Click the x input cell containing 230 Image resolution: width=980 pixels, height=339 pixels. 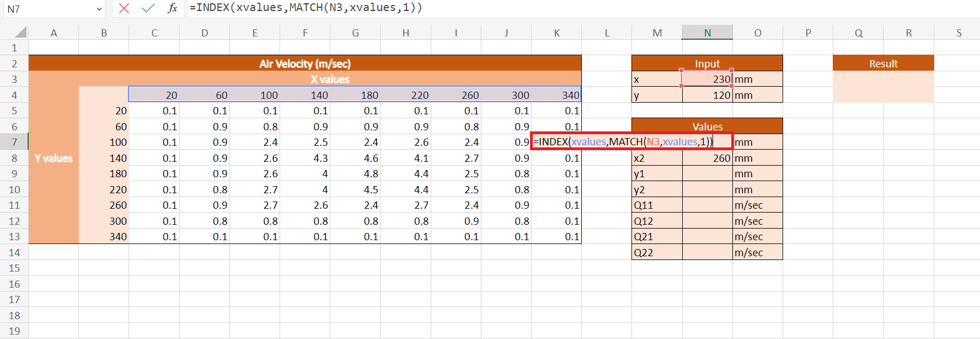tap(707, 79)
